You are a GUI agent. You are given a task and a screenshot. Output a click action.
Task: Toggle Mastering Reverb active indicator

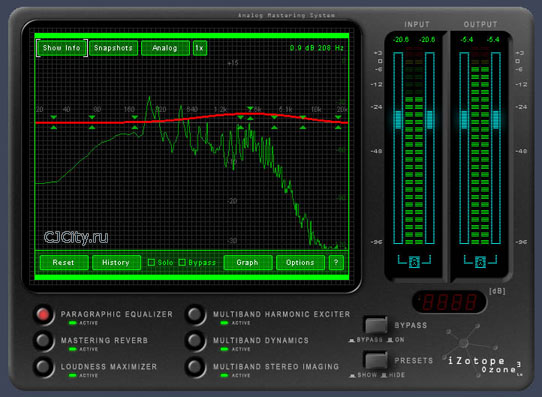point(73,349)
